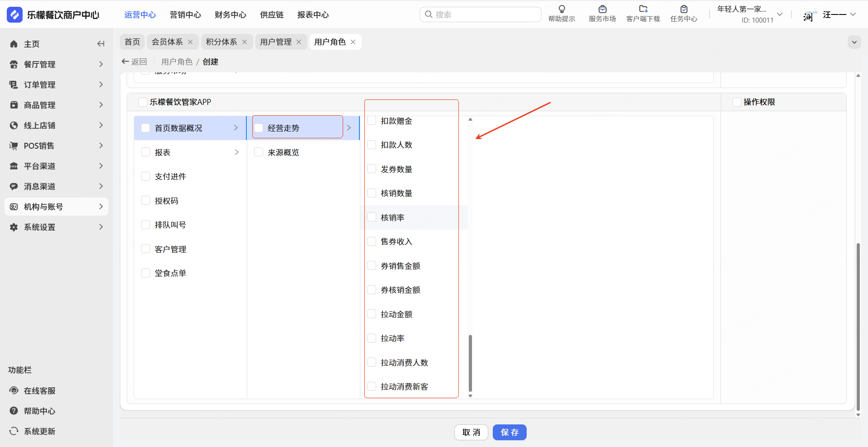Click the 消息渠道 chat icon
The height and width of the screenshot is (447, 868).
click(x=14, y=186)
